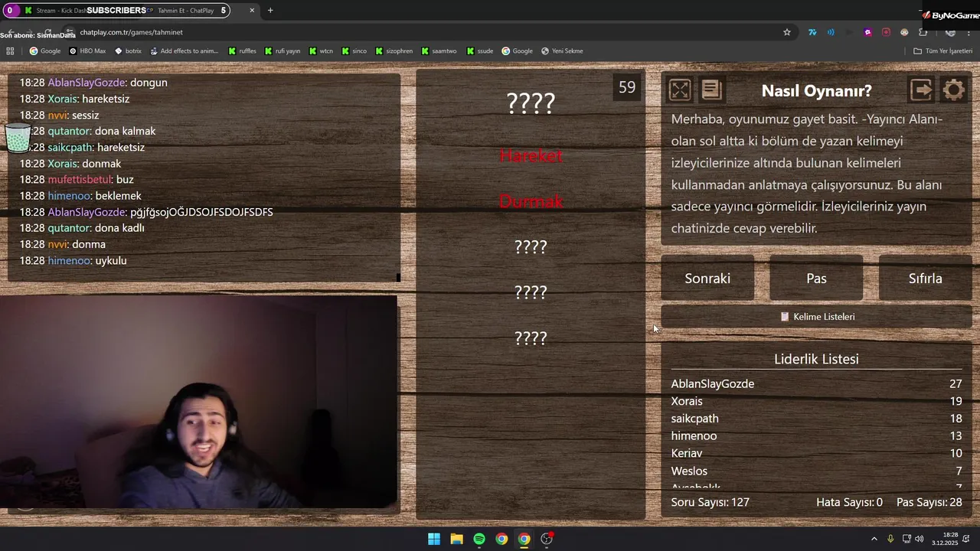Open 'Add effects to anim...' bookmark
The width and height of the screenshot is (980, 551).
pos(184,51)
